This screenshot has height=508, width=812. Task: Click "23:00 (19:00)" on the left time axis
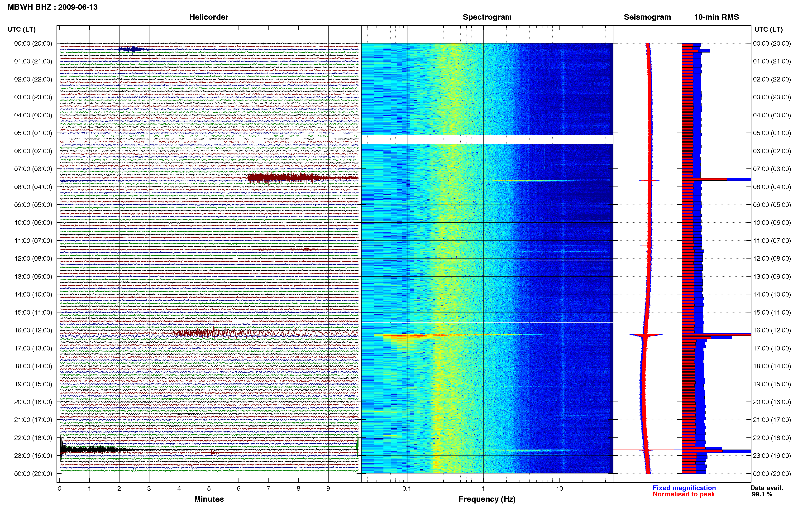click(x=33, y=455)
